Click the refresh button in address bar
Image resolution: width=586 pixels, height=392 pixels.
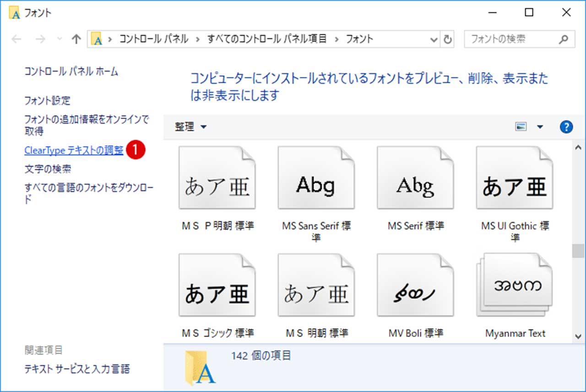pyautogui.click(x=448, y=39)
